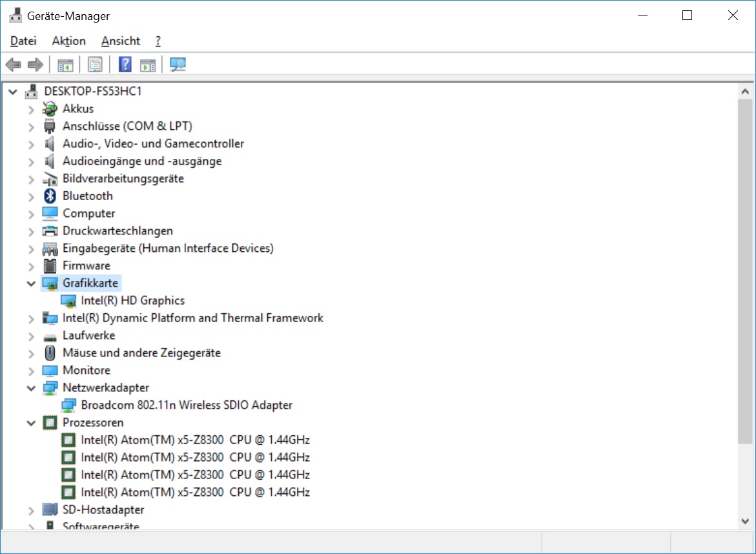Click the Monitore screen icon
756x554 pixels.
(x=50, y=371)
